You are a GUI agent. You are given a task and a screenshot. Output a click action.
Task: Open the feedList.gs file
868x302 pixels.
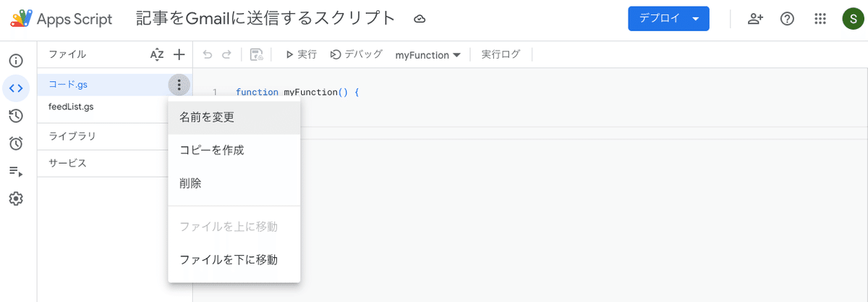71,107
